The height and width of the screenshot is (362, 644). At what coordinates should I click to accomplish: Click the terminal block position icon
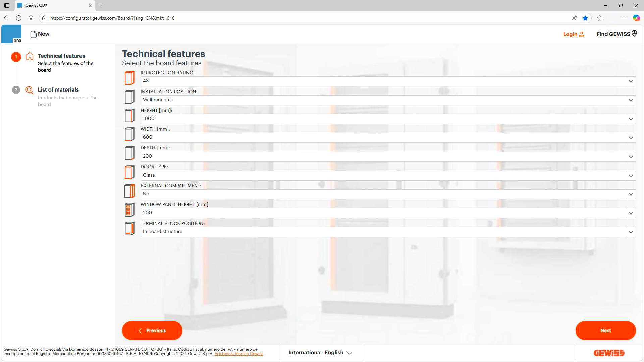pyautogui.click(x=129, y=228)
